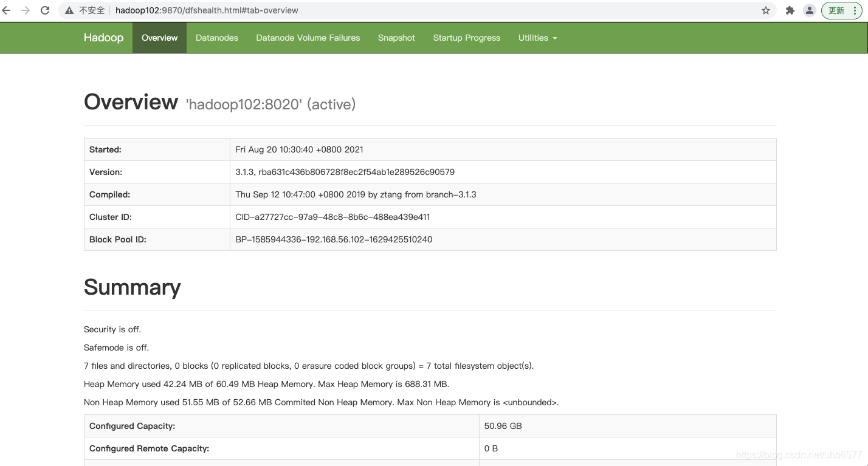Click the 'Version:' row label
The image size is (868, 466).
click(106, 172)
